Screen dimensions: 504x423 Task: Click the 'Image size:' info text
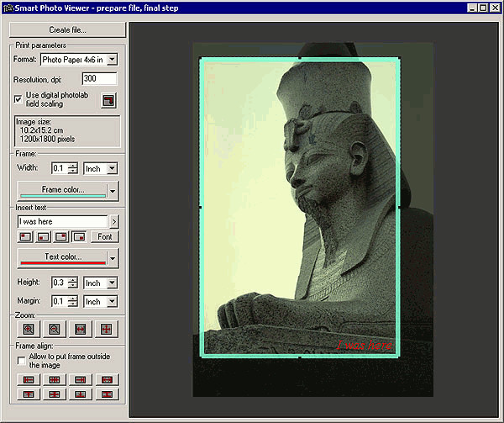coord(34,122)
